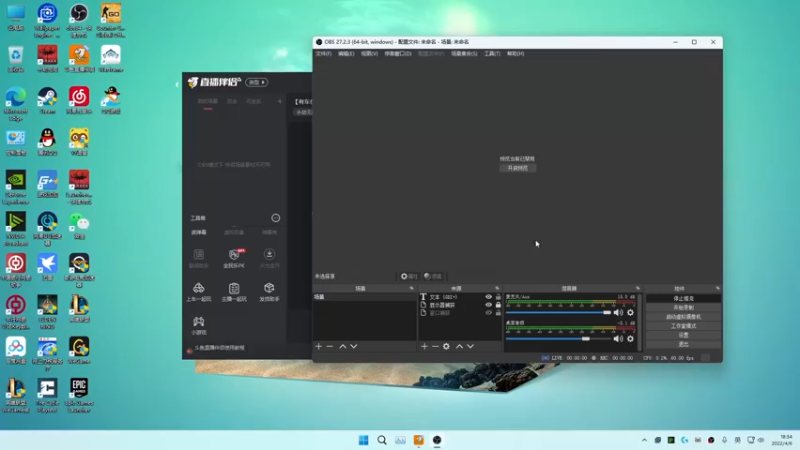Image resolution: width=800 pixels, height=450 pixels.
Task: Remove the selected source with the minus button
Action: pos(435,346)
